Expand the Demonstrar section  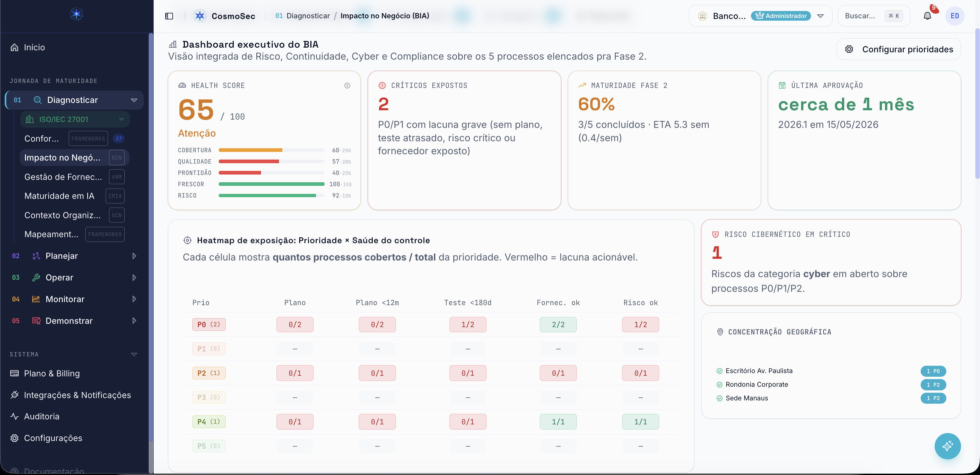coord(134,320)
